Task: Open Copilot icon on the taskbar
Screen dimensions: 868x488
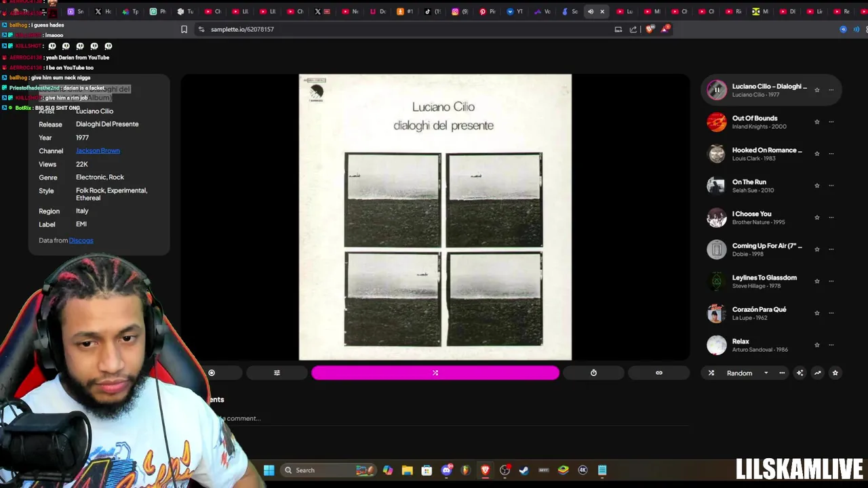Action: [387, 470]
